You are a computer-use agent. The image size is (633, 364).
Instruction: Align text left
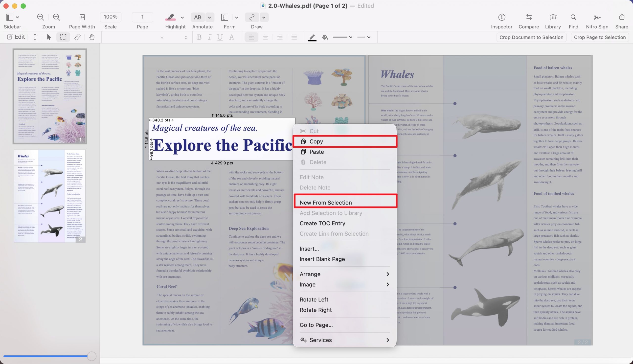click(251, 37)
